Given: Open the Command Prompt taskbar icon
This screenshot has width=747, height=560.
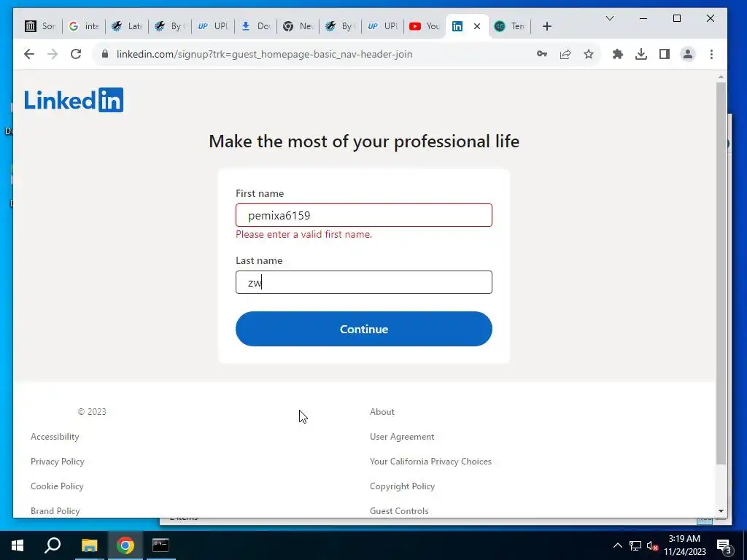Looking at the screenshot, I should click(160, 545).
